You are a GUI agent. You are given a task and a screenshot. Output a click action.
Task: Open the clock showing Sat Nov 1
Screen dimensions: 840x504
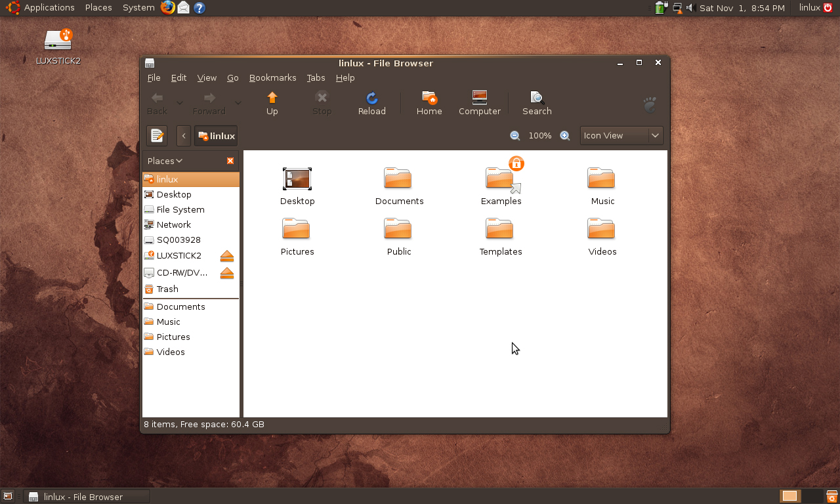[742, 8]
